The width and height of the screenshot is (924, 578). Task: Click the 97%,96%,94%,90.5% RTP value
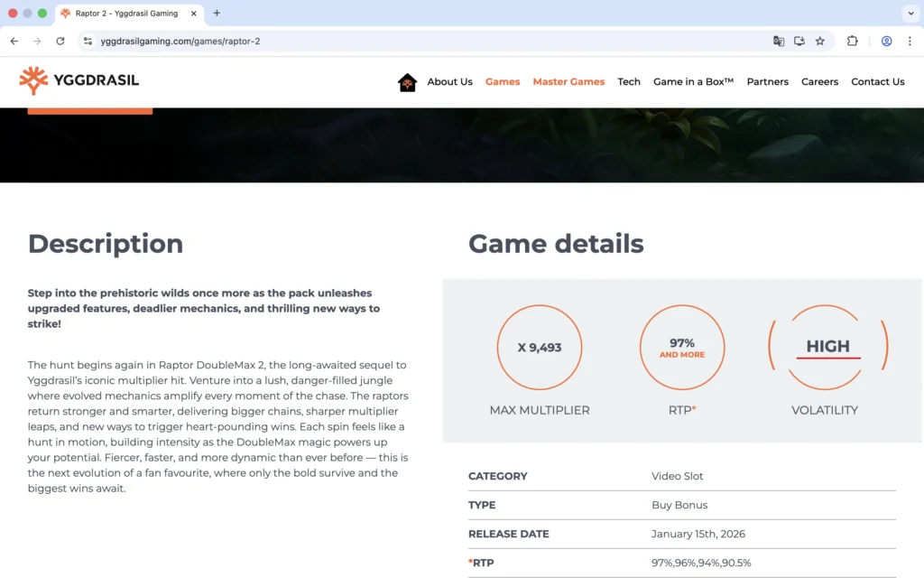(x=701, y=563)
